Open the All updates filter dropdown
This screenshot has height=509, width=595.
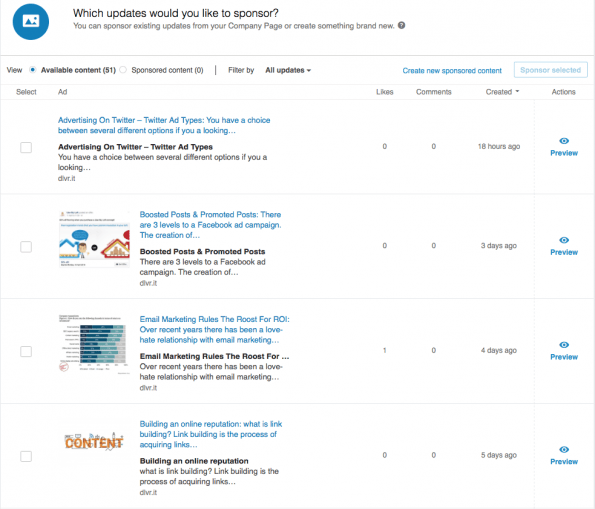point(288,70)
